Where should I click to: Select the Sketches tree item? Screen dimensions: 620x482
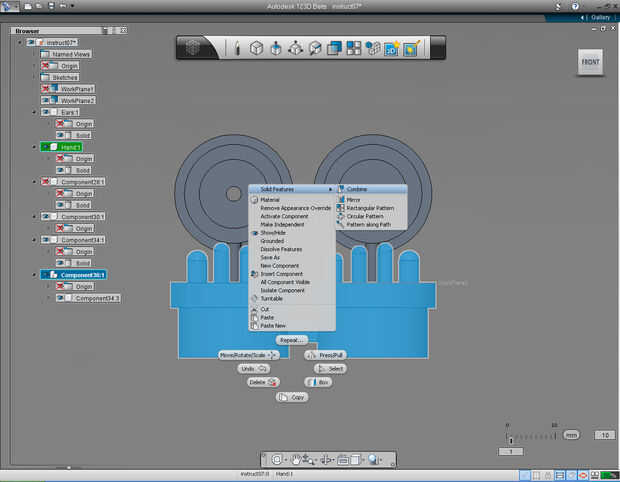click(60, 77)
